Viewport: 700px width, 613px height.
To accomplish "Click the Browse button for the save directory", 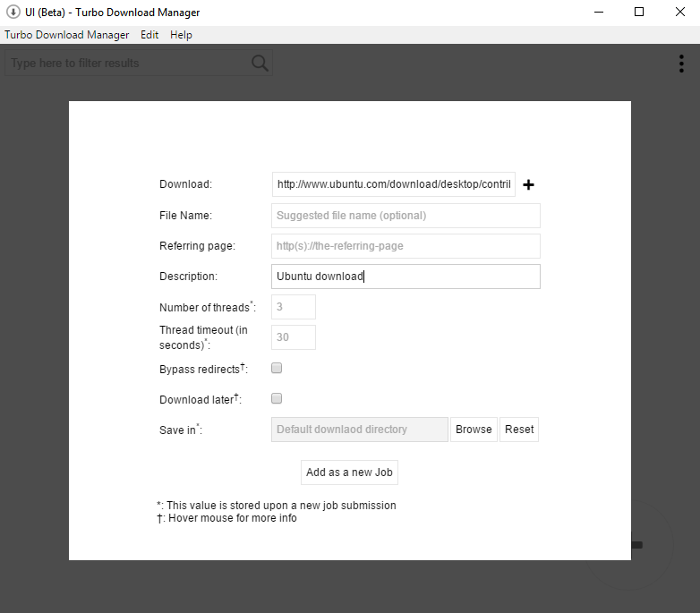I will [474, 430].
